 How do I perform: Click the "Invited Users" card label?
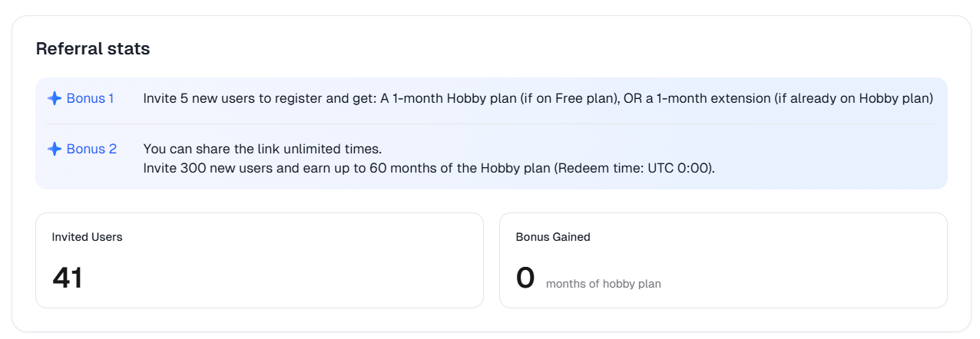coord(88,237)
